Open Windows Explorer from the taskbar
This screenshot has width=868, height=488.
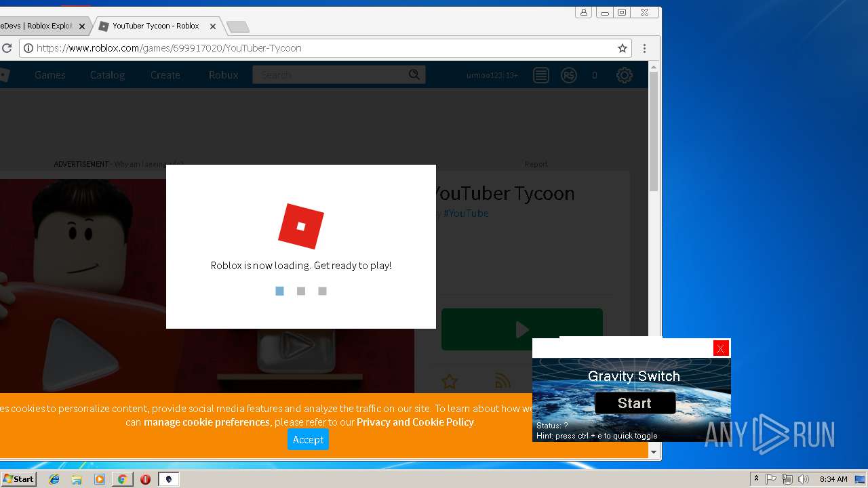coord(77,479)
